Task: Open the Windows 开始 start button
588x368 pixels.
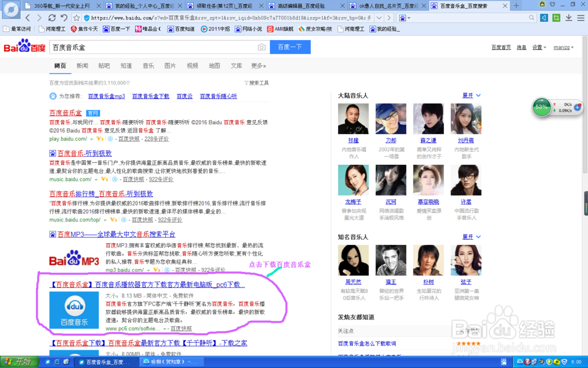Action: (19, 362)
